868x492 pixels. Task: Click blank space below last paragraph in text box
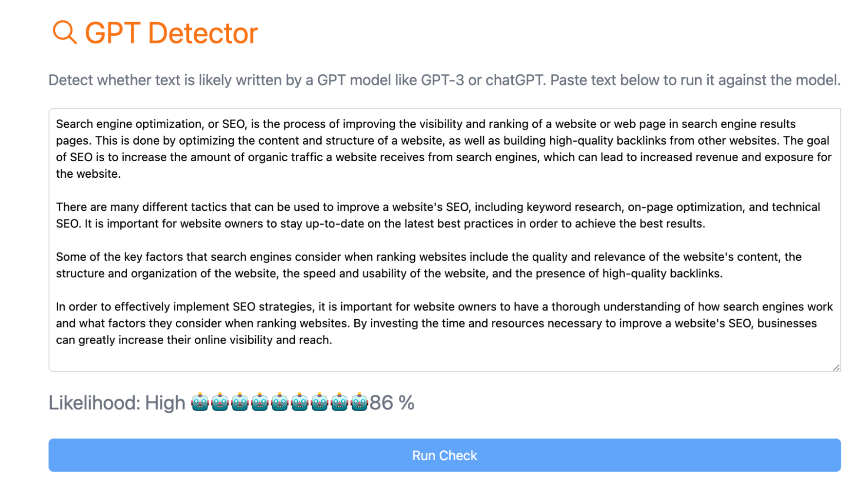click(x=445, y=359)
